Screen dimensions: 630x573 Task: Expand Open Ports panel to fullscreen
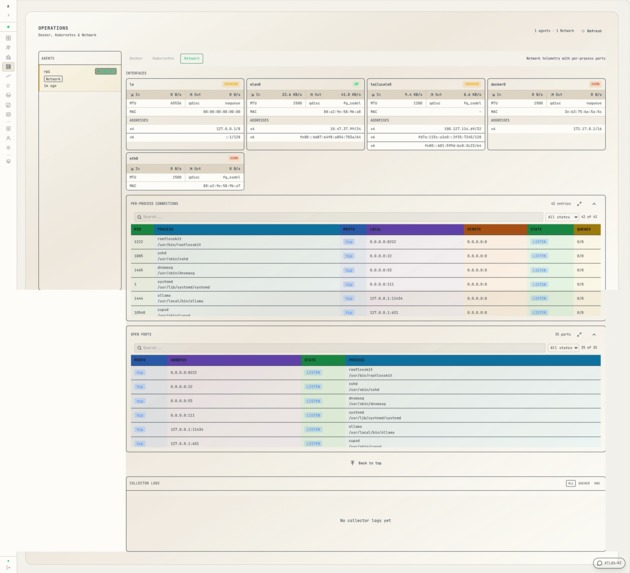point(579,335)
